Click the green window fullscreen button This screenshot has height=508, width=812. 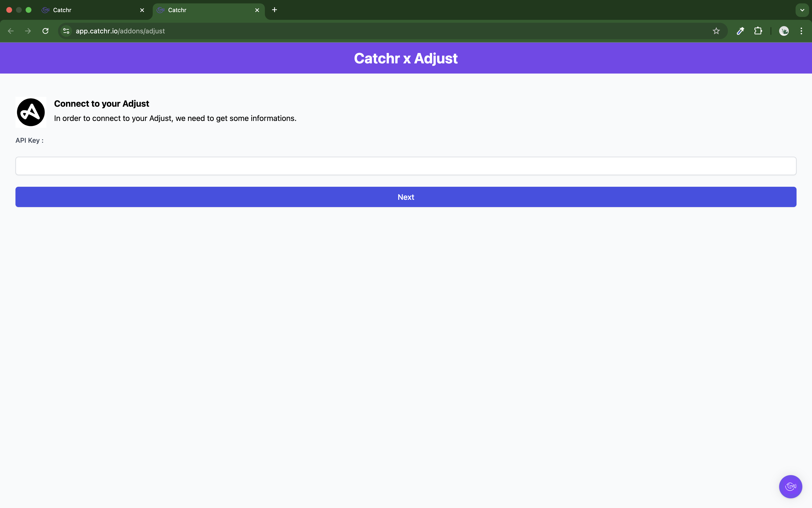[x=29, y=10]
